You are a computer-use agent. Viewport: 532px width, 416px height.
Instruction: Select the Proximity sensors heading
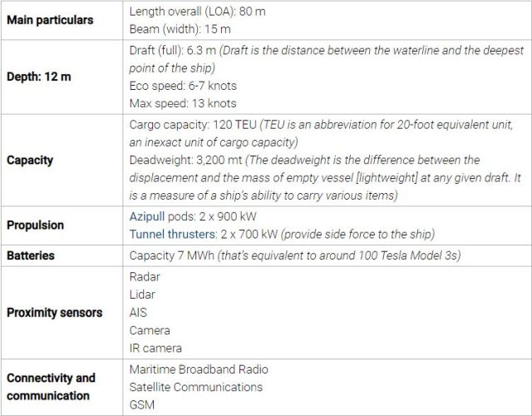(54, 313)
